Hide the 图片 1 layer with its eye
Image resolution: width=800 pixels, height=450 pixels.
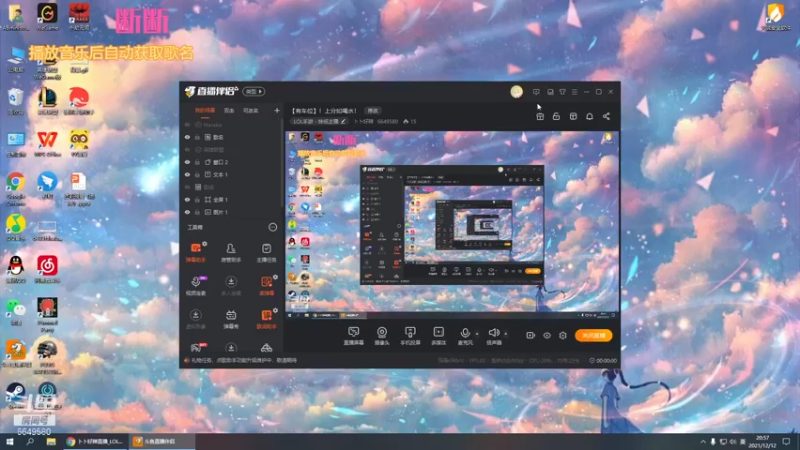pyautogui.click(x=187, y=212)
